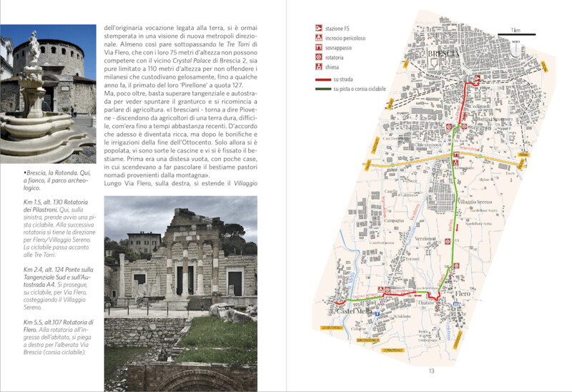This screenshot has width=572, height=392.
Task: Click the chiesa legend icon
Action: pos(318,67)
